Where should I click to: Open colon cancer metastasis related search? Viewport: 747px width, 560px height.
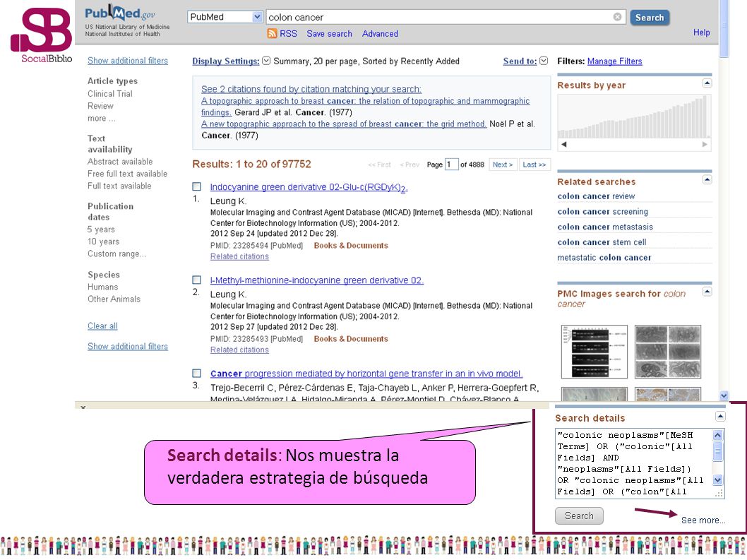[x=605, y=227]
